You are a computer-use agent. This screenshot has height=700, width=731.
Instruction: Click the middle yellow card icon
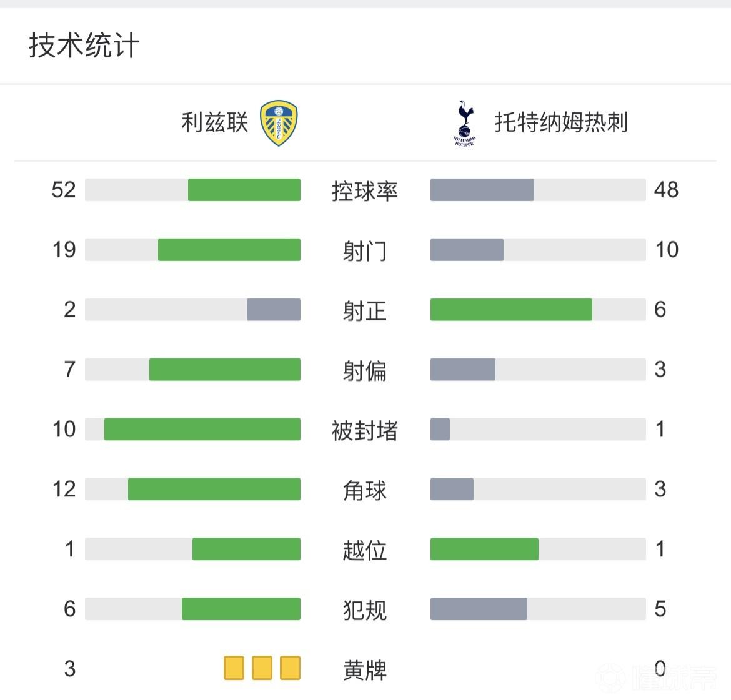coord(262,668)
